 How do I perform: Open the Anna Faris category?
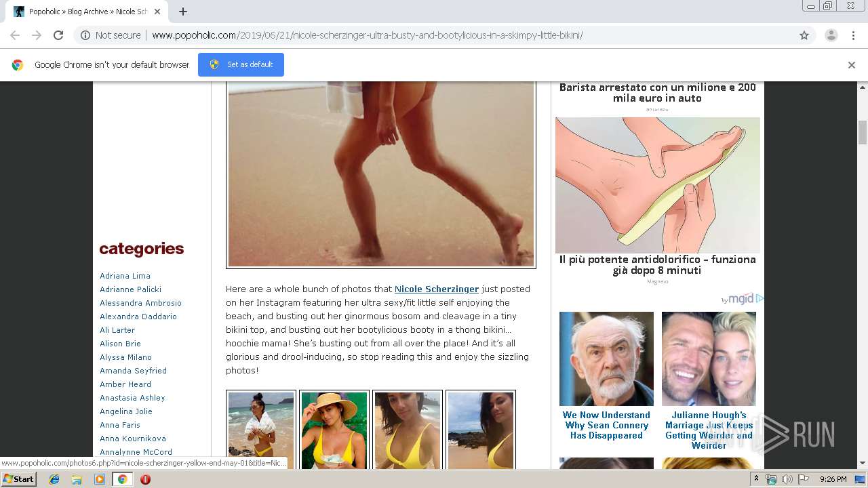click(x=120, y=425)
